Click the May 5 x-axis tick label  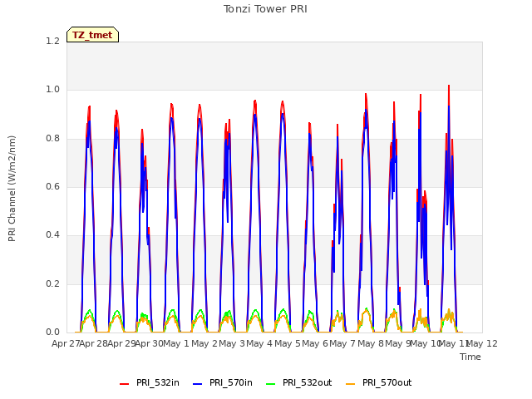click(x=288, y=343)
